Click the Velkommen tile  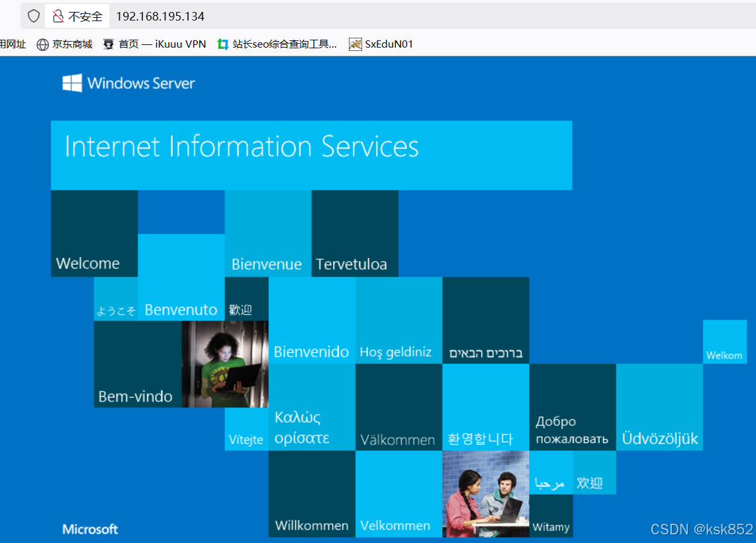(399, 494)
